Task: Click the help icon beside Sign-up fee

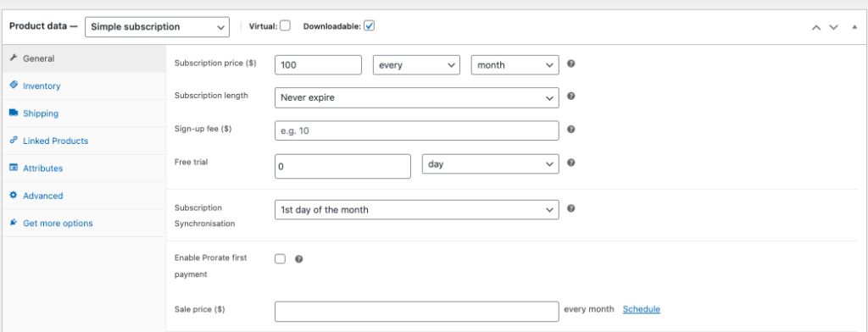Action: pos(571,130)
